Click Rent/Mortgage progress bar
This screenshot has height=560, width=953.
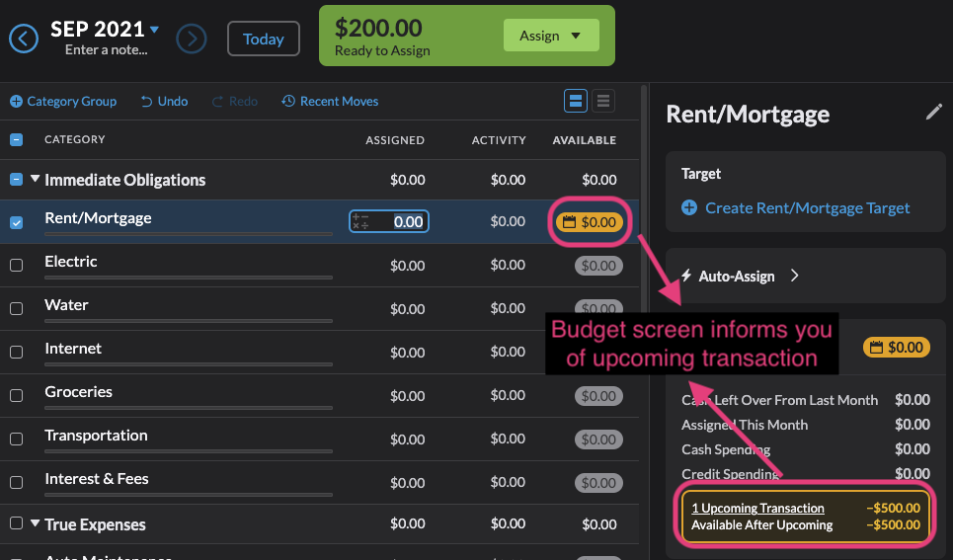(189, 233)
